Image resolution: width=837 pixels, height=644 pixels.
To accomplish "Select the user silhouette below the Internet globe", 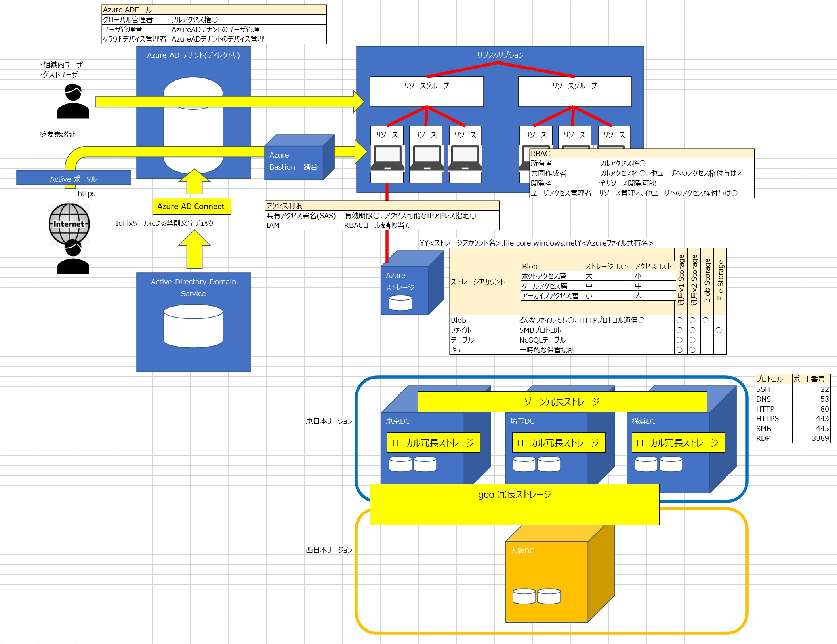I will point(73,257).
